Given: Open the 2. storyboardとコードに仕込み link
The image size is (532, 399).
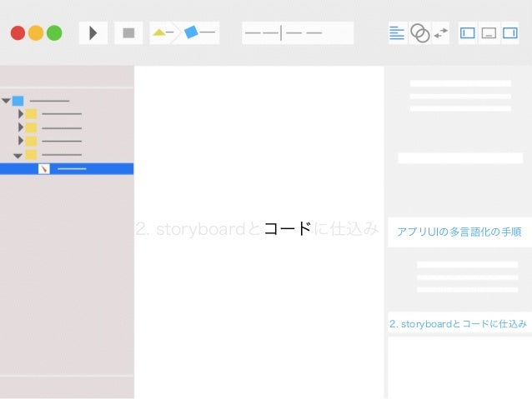Looking at the screenshot, I should pos(458,324).
